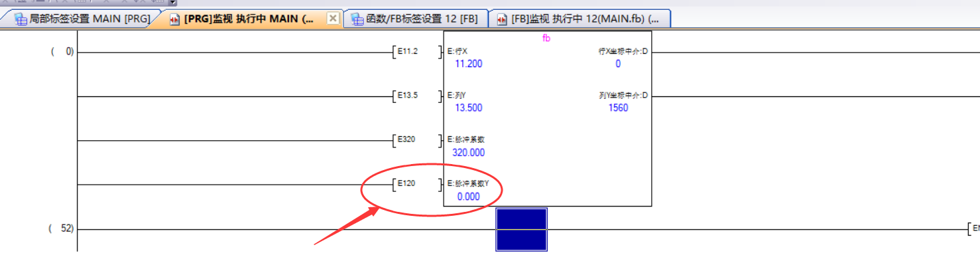This screenshot has height=271, width=980.
Task: Select the fb instance name label
Action: pyautogui.click(x=546, y=39)
